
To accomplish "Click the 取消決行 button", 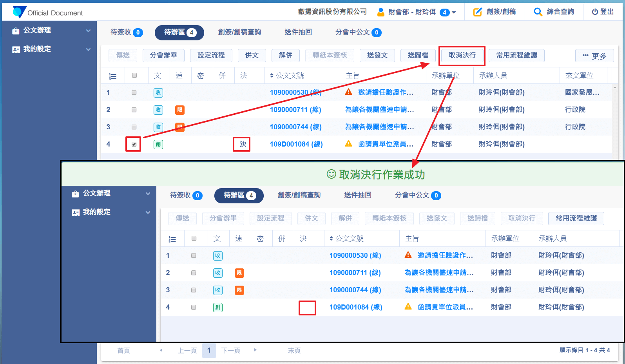I will click(x=462, y=55).
